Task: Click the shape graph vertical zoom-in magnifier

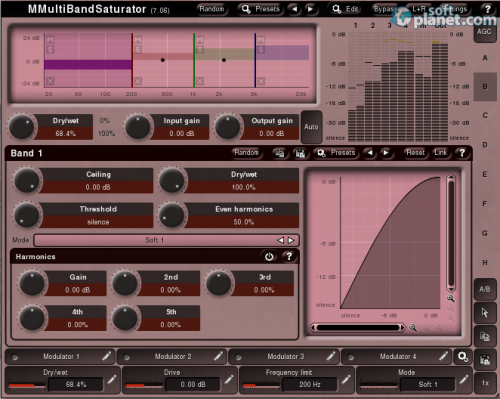Action: click(x=450, y=299)
